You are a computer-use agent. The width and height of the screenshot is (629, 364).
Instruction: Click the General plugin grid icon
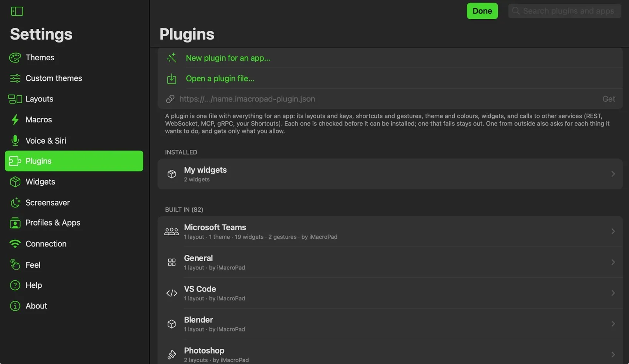[171, 262]
